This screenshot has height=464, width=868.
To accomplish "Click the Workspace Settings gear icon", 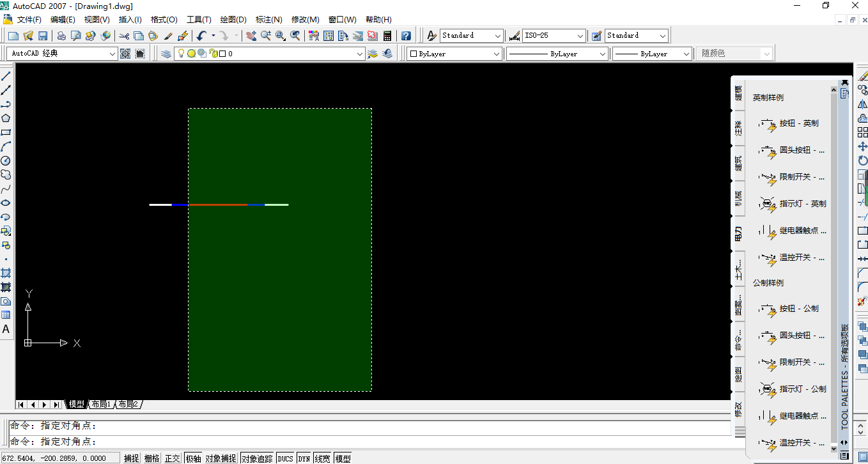I will 125,54.
